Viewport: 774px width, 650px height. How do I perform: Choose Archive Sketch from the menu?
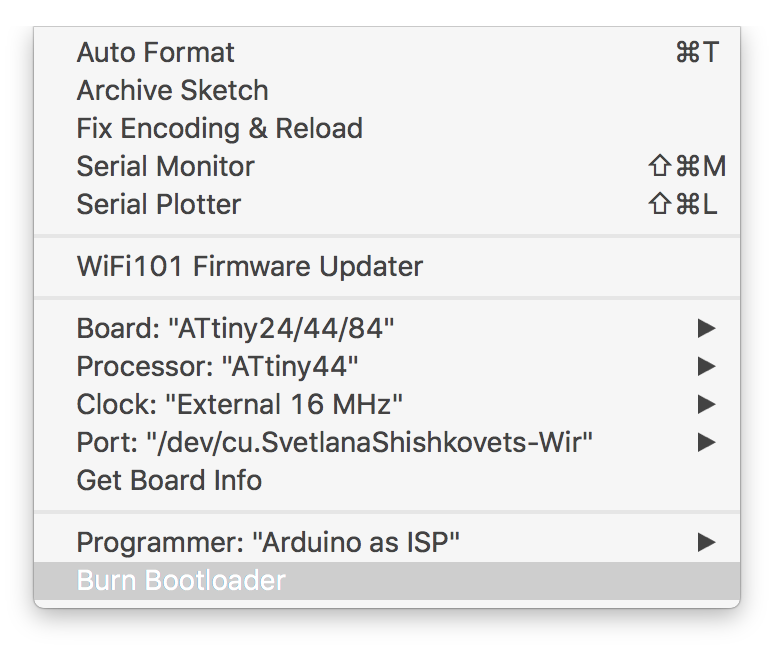387,90
